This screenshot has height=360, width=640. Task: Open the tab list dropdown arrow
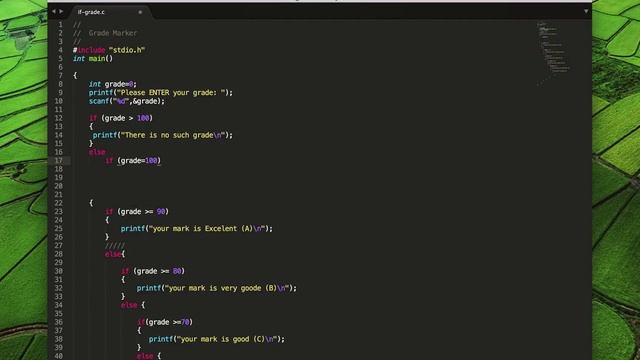coord(586,11)
